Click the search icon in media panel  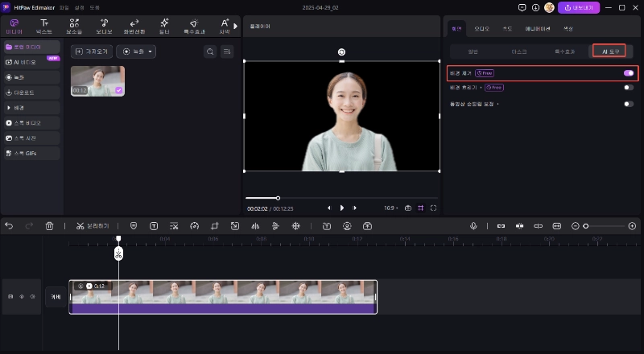(210, 51)
